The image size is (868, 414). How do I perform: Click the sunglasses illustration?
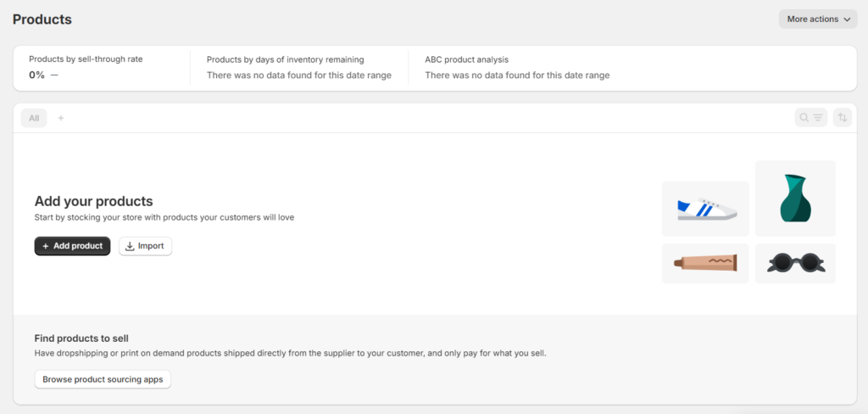pyautogui.click(x=795, y=263)
